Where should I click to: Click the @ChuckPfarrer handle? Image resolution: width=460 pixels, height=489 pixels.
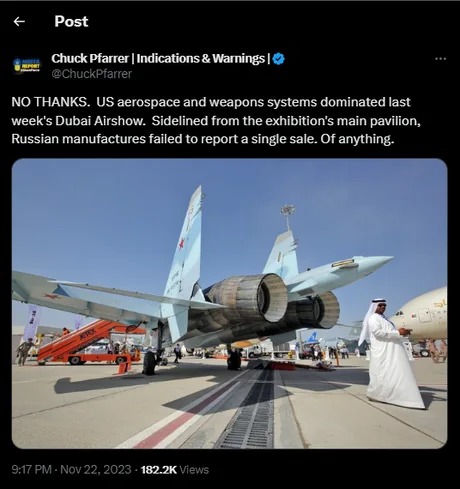92,74
